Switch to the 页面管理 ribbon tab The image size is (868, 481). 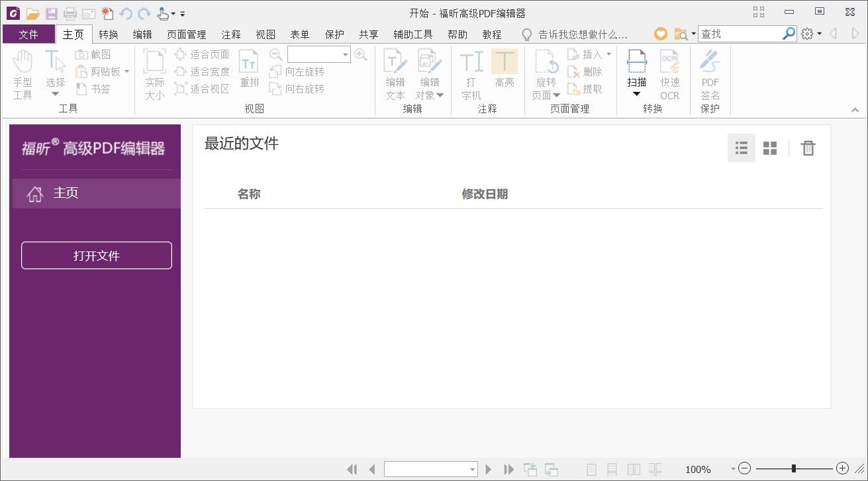click(186, 34)
